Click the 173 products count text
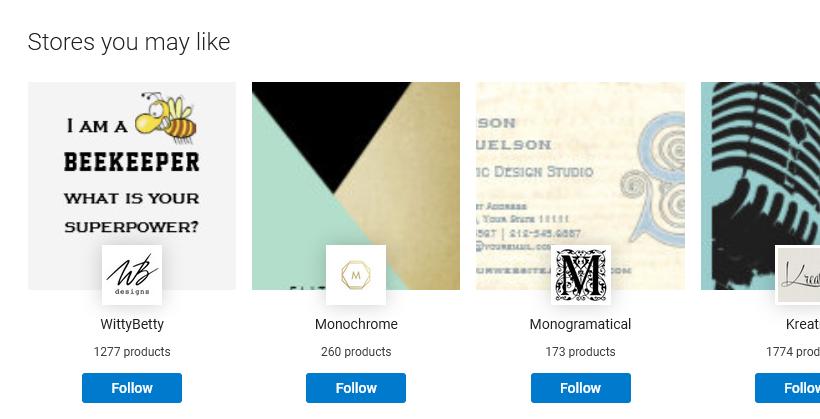Screen dimensions: 820x419 pyautogui.click(x=580, y=352)
